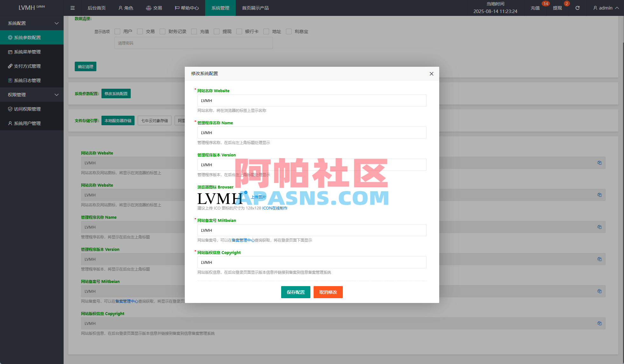Enable the 利息宝 checkbox
Viewport: 624px width, 364px height.
click(x=289, y=31)
